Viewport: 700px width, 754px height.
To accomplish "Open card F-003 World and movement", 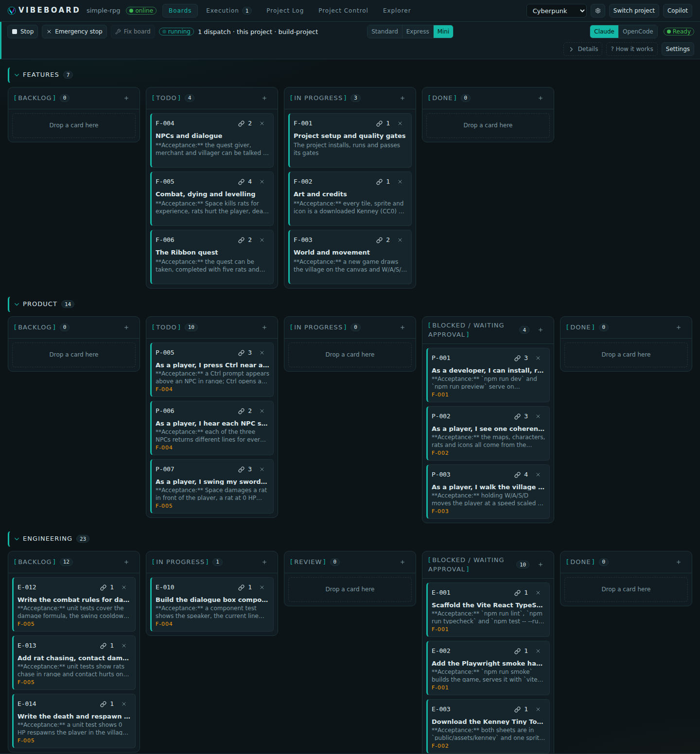I will click(350, 257).
